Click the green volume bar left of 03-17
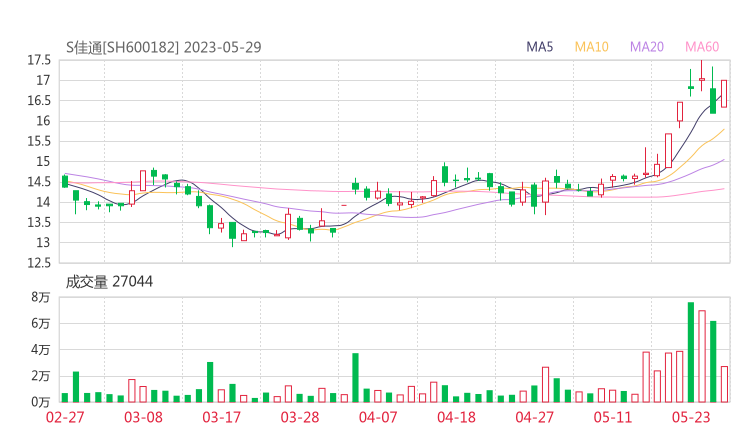Screen dimensions: 740x440 click(210, 382)
